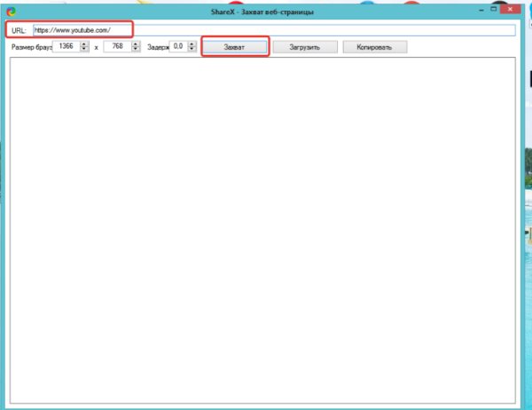Image resolution: width=532 pixels, height=410 pixels.
Task: Increase browser width 1366 with up arrow
Action: pos(84,43)
